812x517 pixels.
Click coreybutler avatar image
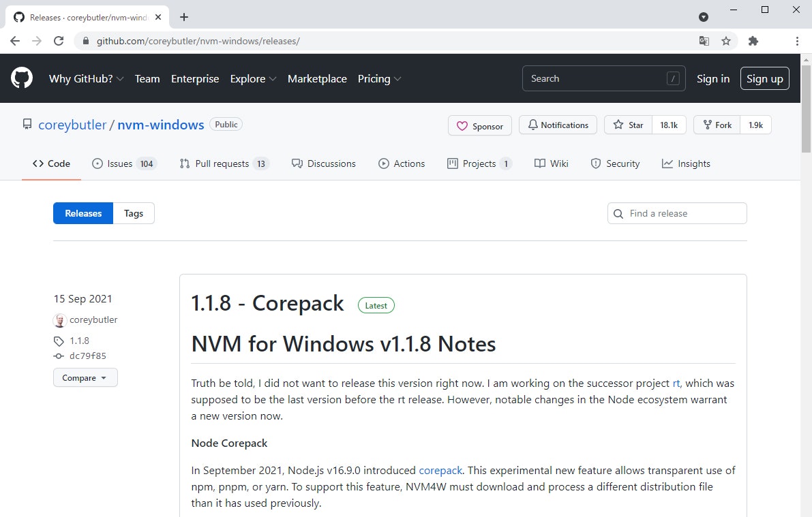59,320
